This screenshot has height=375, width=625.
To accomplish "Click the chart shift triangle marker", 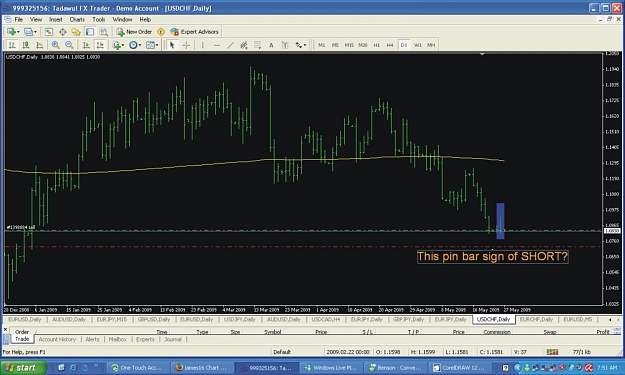I will click(x=482, y=54).
